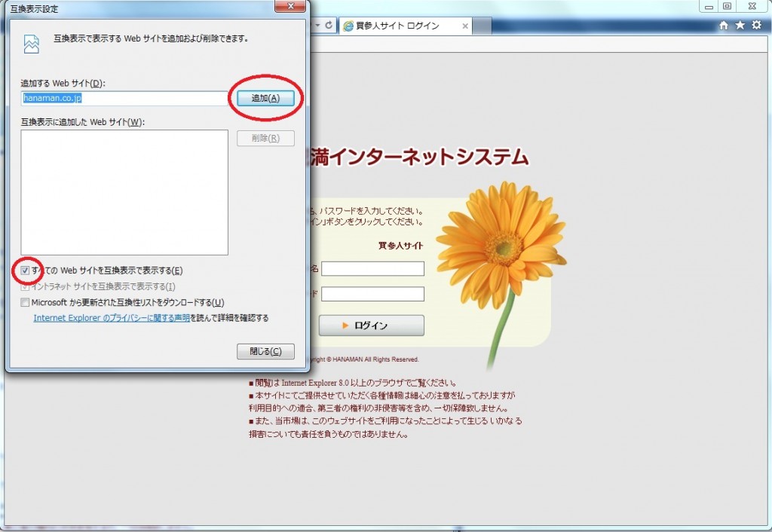Enable Microsoft 互換性リスト download checkbox
772x532 pixels.
click(26, 302)
